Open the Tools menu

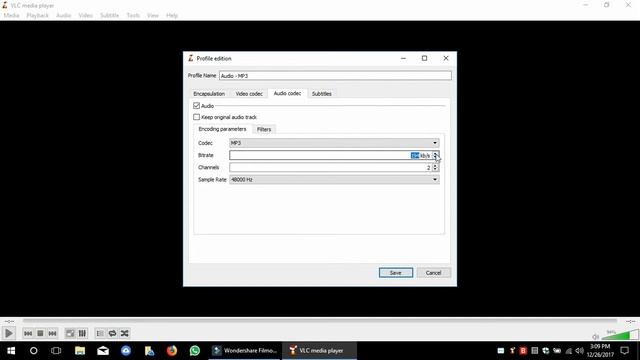(133, 16)
